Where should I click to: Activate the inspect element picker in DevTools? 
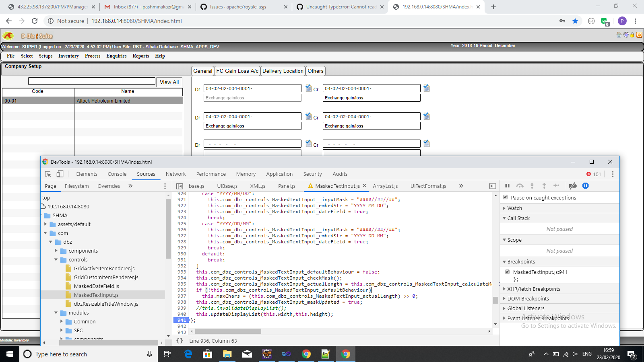(x=48, y=174)
